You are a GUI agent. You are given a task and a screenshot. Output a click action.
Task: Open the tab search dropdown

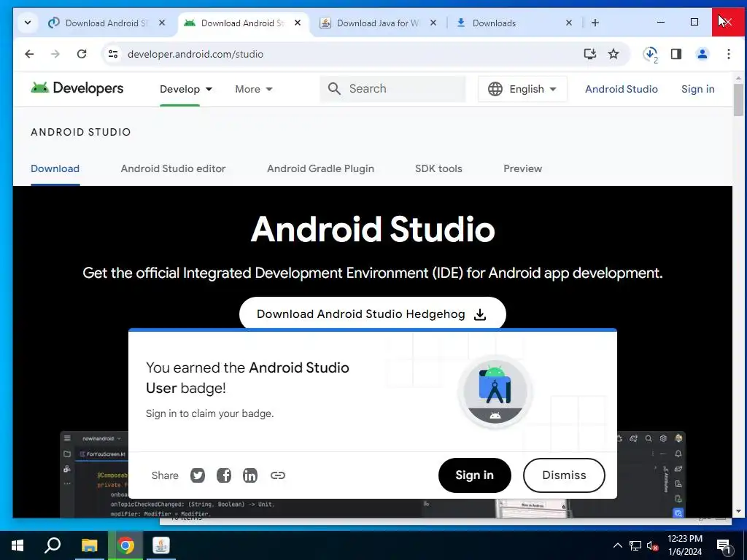pyautogui.click(x=28, y=23)
